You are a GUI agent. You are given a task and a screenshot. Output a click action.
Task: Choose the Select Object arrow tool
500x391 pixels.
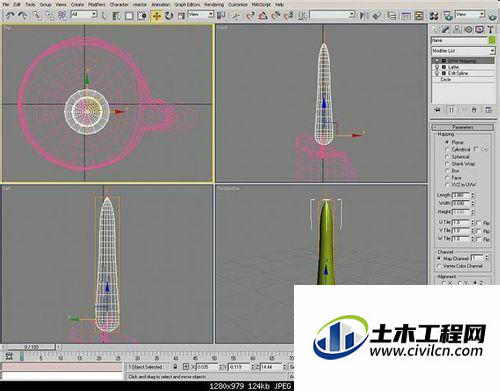[104, 15]
